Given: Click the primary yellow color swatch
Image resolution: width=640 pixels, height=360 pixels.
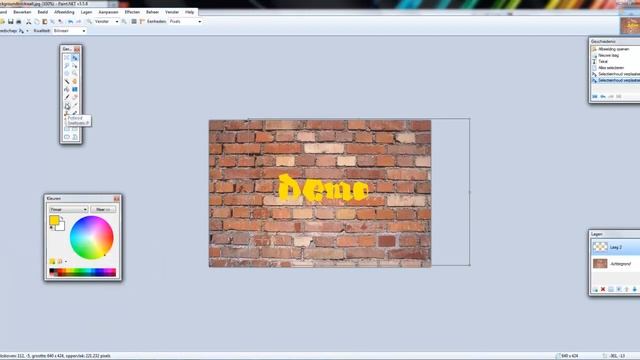Looking at the screenshot, I should pos(53,220).
